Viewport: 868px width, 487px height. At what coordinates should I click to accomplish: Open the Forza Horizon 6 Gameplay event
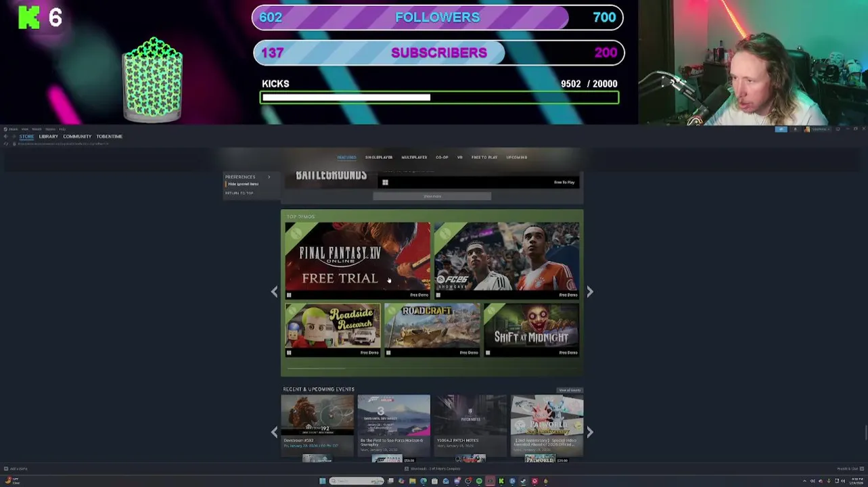pos(394,424)
